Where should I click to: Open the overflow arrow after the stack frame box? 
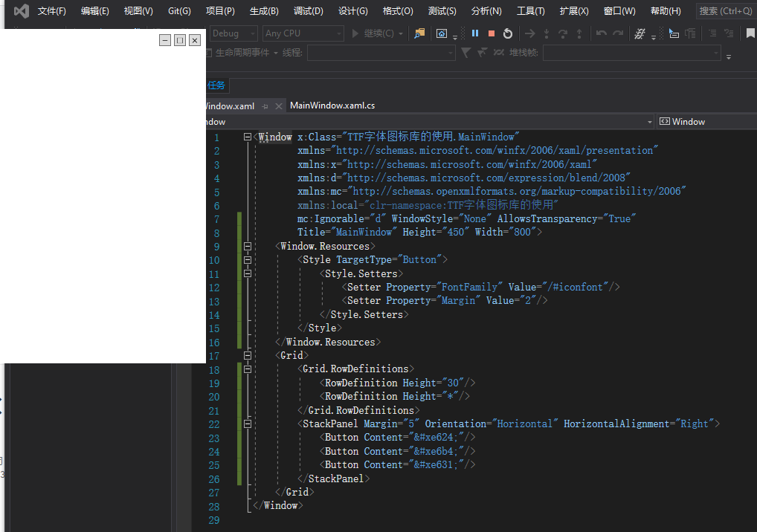coord(729,57)
